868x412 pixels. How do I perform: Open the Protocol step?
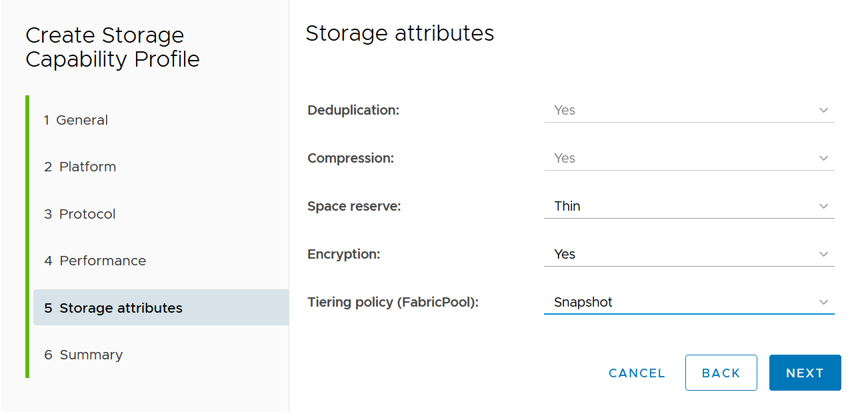[80, 214]
